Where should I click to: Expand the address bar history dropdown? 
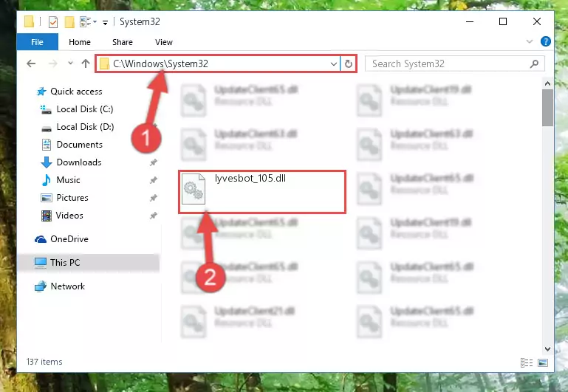pos(334,64)
